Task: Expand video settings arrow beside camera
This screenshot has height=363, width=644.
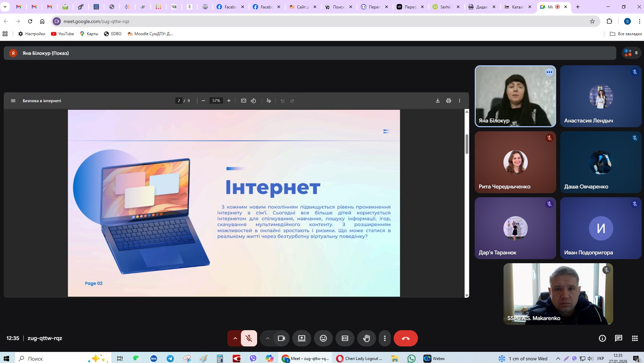Action: point(267,338)
